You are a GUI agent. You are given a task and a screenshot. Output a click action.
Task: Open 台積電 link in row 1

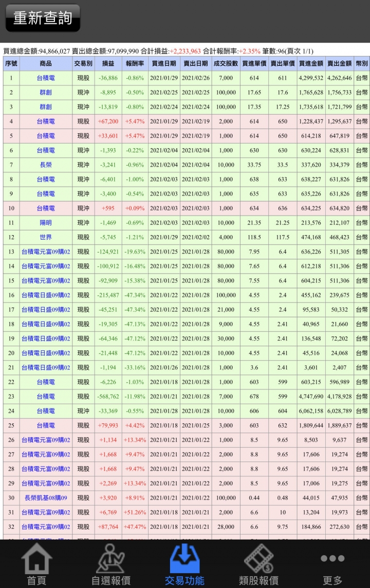pyautogui.click(x=46, y=78)
